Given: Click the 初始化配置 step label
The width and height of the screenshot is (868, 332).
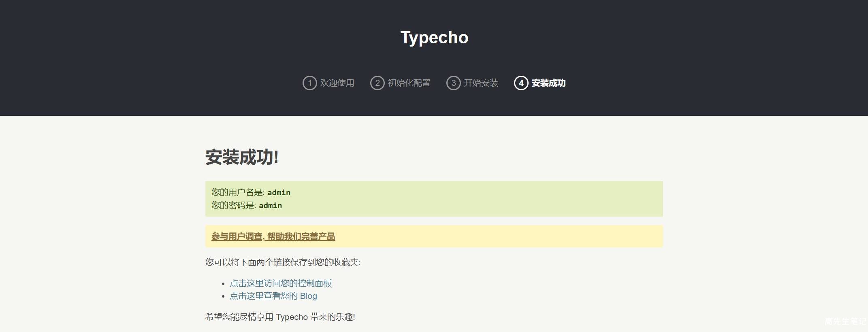Looking at the screenshot, I should 409,83.
